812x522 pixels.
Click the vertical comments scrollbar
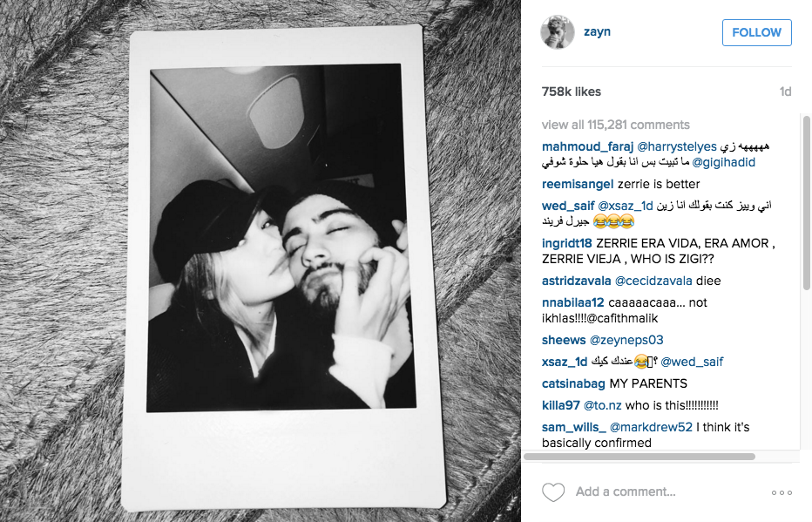click(806, 203)
